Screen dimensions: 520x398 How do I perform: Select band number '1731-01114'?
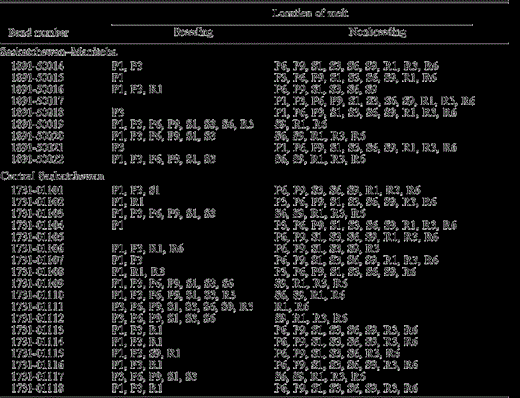(x=37, y=342)
